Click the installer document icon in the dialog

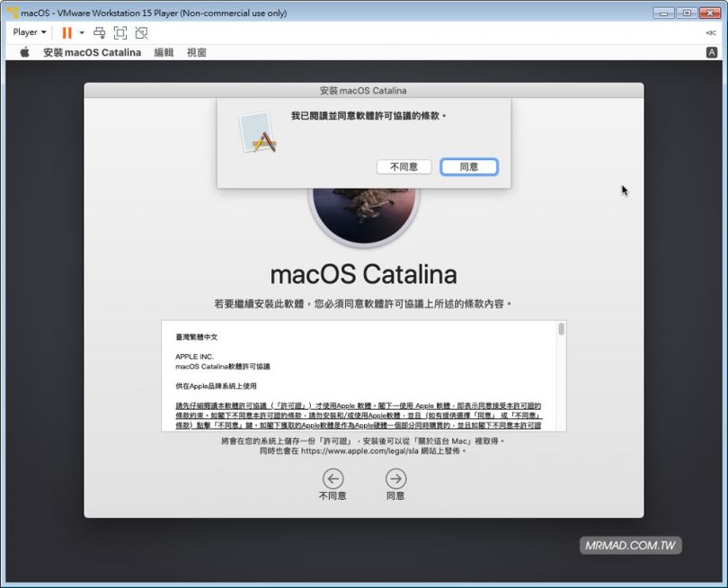(258, 132)
